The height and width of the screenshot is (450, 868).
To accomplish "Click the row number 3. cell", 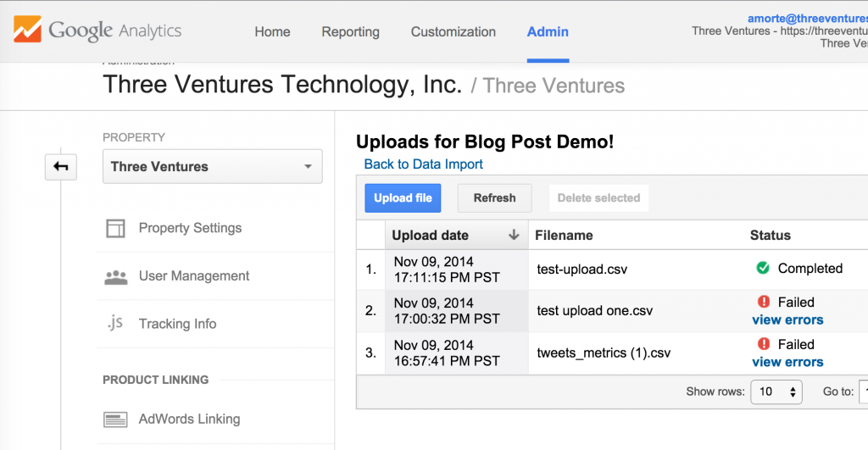I will 371,353.
